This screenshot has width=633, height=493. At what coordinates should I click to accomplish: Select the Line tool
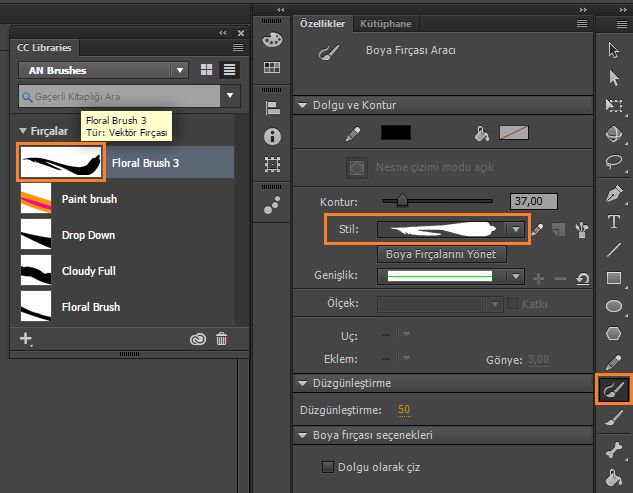[614, 250]
